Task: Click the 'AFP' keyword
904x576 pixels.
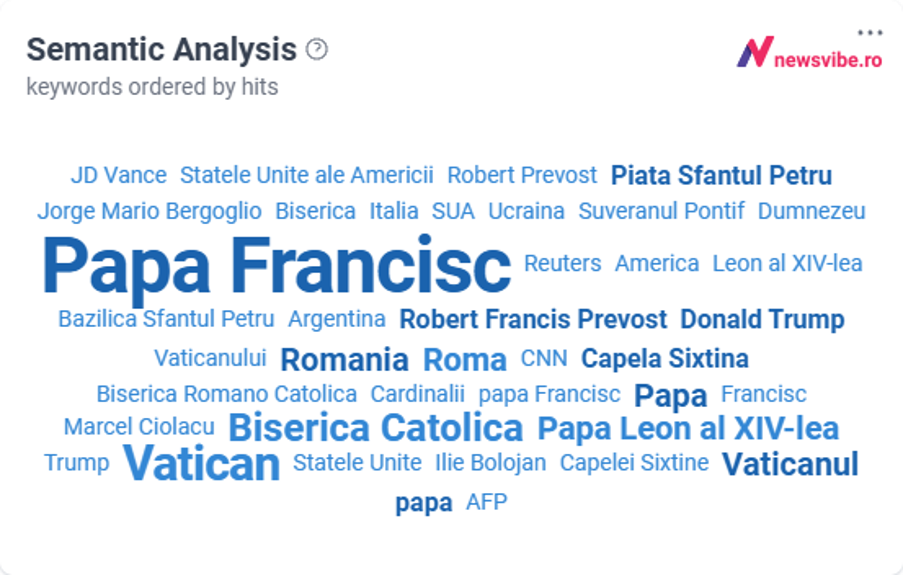Action: tap(487, 502)
